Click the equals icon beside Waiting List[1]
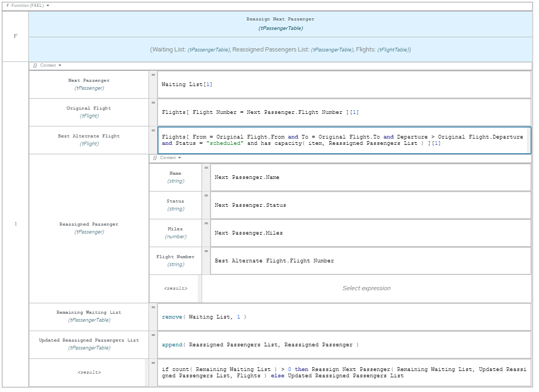This screenshot has height=392, width=539. (153, 75)
